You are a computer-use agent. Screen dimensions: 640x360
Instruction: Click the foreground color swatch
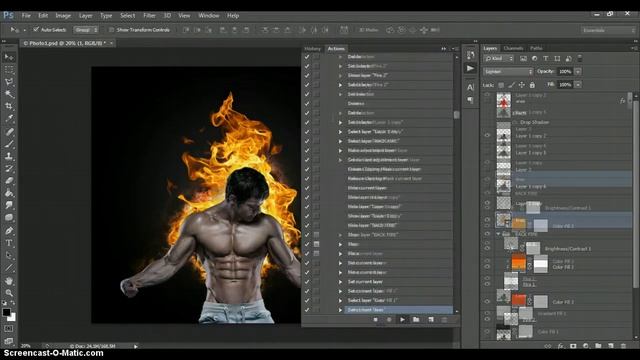coord(6,313)
